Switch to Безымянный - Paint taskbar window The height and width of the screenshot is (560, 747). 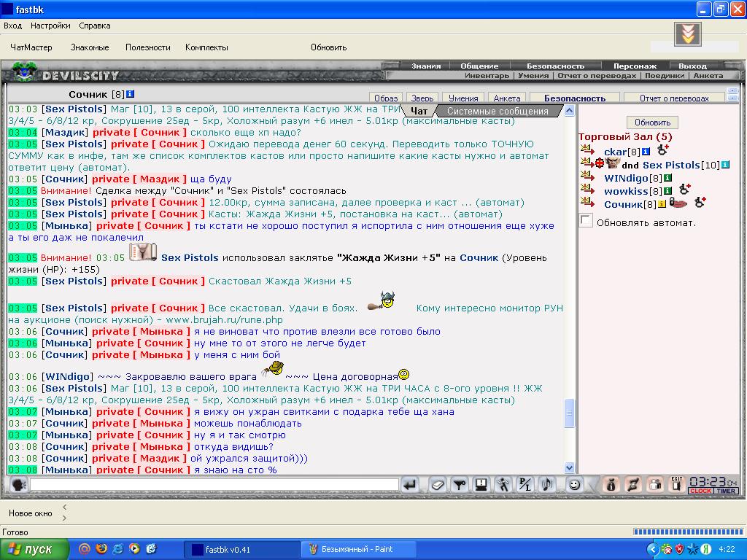click(359, 549)
